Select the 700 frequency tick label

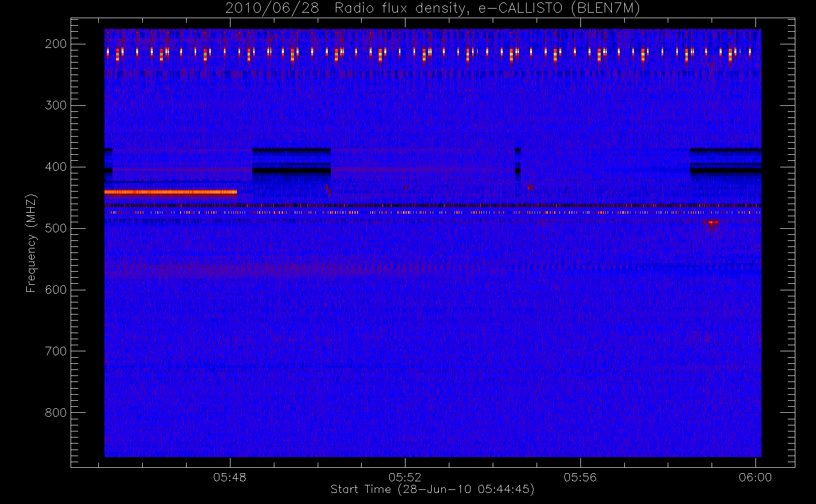tap(55, 351)
